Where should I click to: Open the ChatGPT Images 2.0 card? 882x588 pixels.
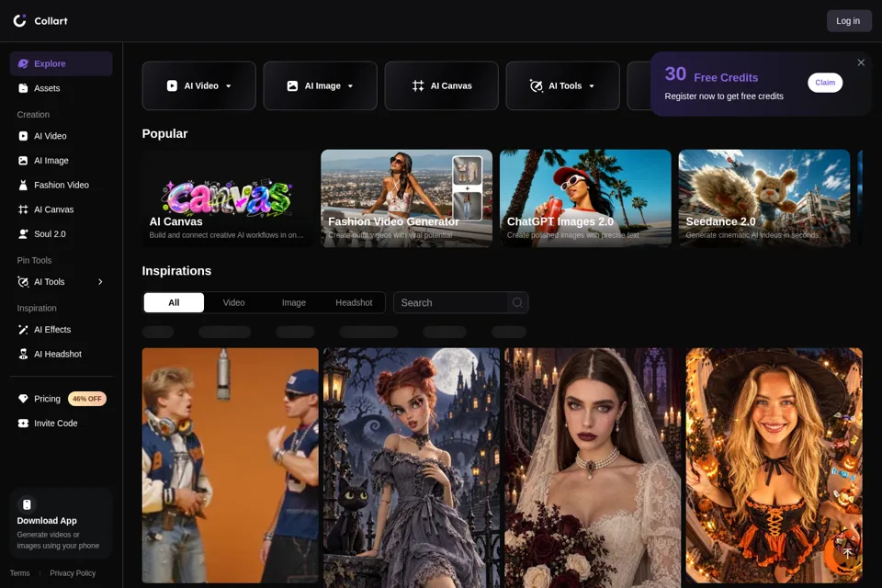point(585,198)
